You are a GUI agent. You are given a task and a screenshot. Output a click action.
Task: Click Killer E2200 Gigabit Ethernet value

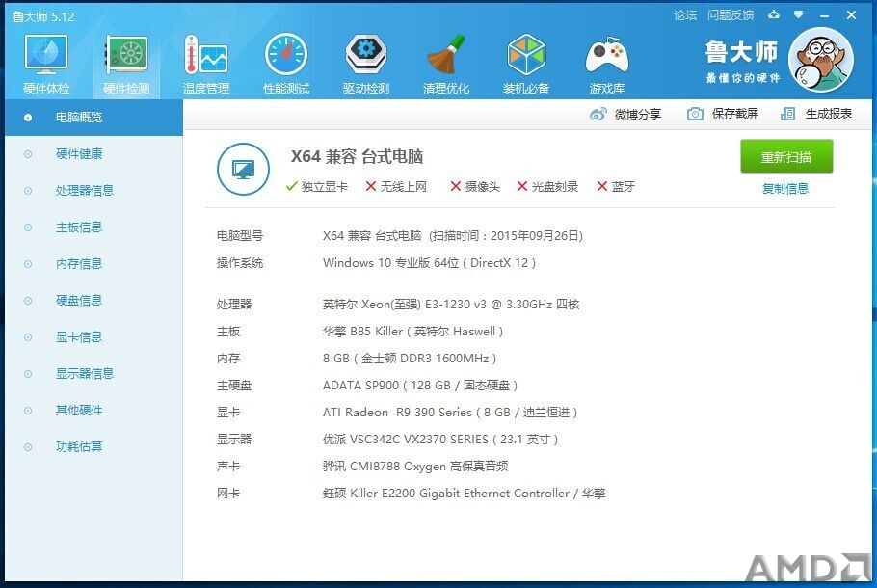(464, 494)
